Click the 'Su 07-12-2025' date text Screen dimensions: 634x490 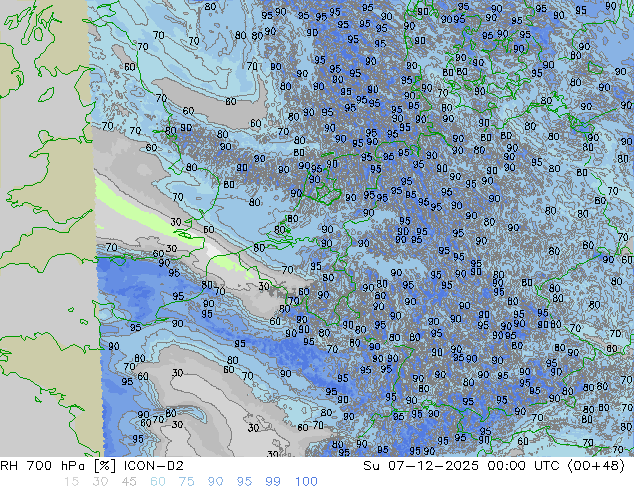(421, 466)
